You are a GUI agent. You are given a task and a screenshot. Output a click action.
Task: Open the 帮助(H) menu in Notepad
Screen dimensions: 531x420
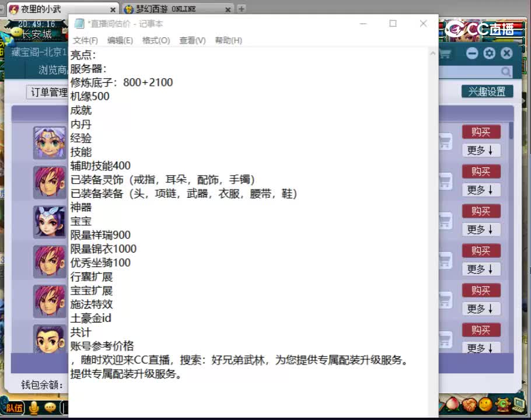(x=229, y=40)
